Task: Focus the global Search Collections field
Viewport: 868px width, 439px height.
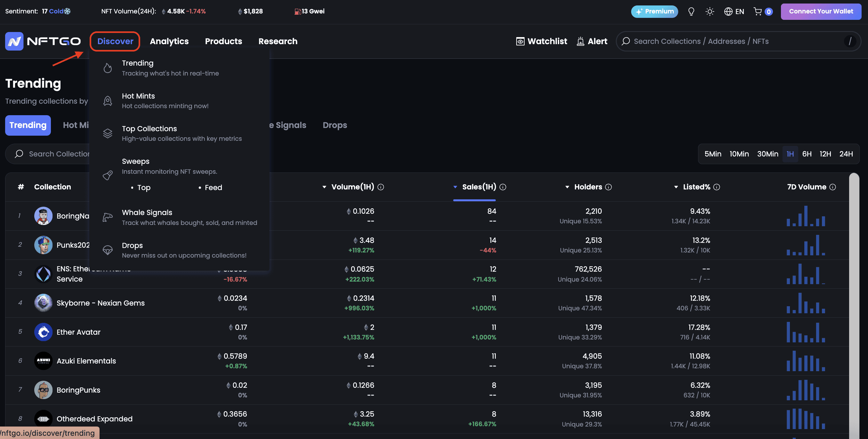Action: click(x=738, y=42)
